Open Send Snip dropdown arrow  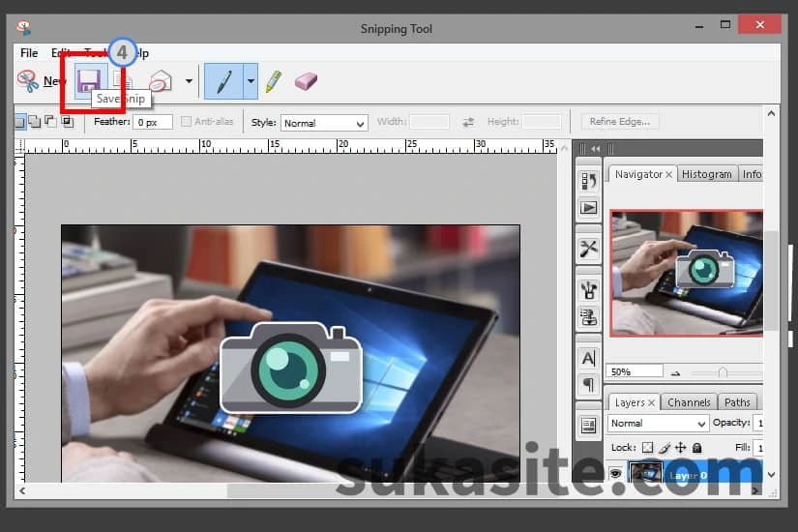pyautogui.click(x=189, y=81)
